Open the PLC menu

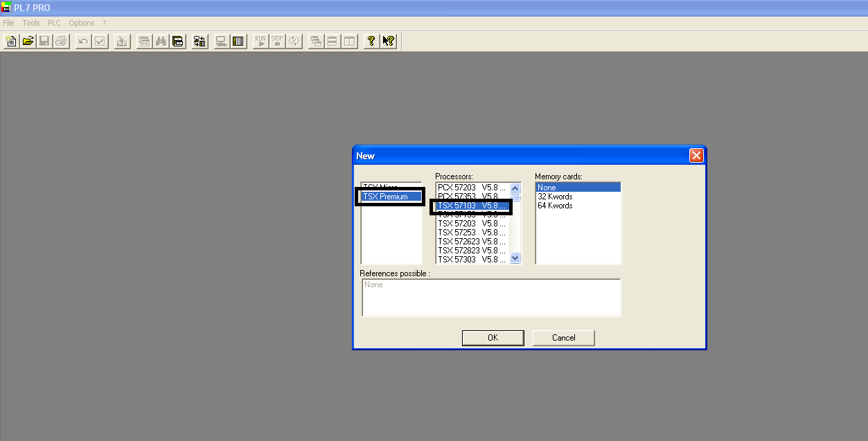coord(54,23)
